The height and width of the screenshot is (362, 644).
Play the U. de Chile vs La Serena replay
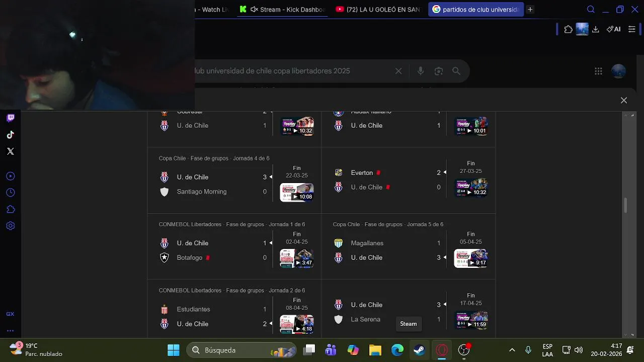click(471, 320)
